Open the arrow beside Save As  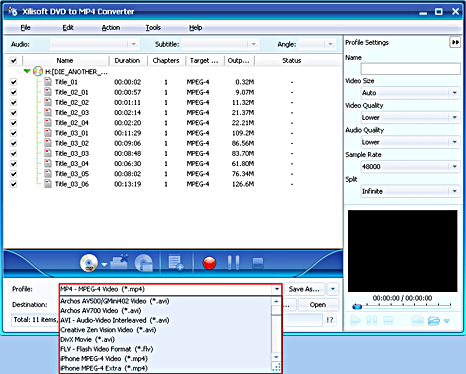point(333,289)
